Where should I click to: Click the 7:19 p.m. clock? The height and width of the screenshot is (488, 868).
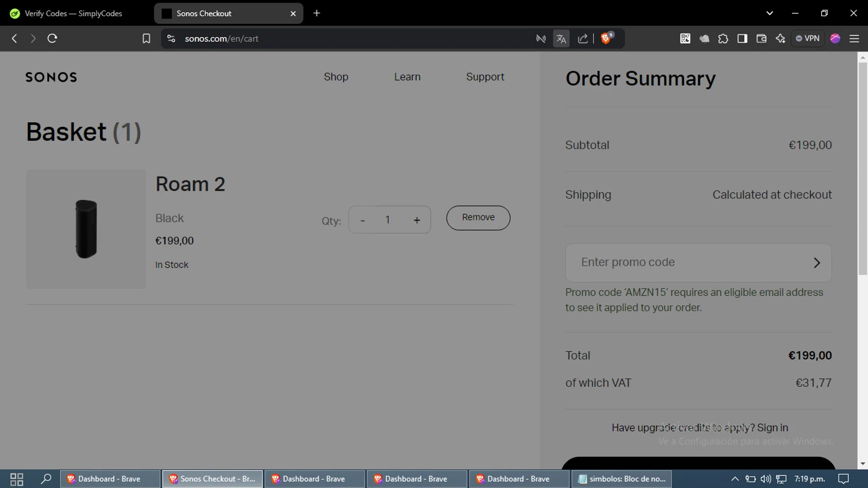810,479
